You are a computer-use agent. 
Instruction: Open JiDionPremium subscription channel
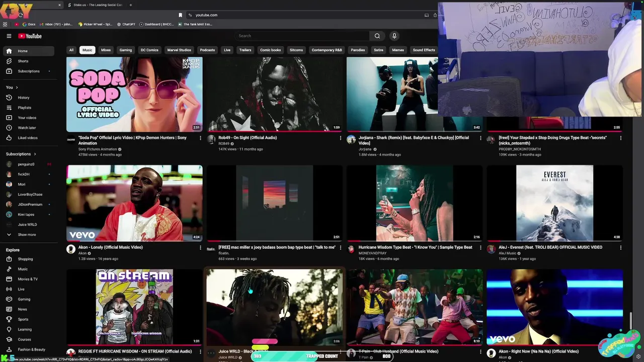(x=28, y=204)
